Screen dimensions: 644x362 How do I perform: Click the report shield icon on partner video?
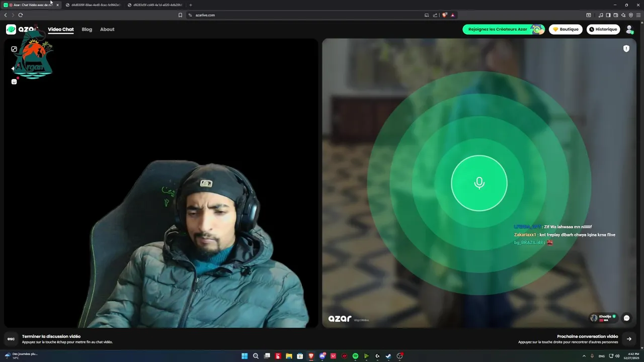(x=626, y=49)
